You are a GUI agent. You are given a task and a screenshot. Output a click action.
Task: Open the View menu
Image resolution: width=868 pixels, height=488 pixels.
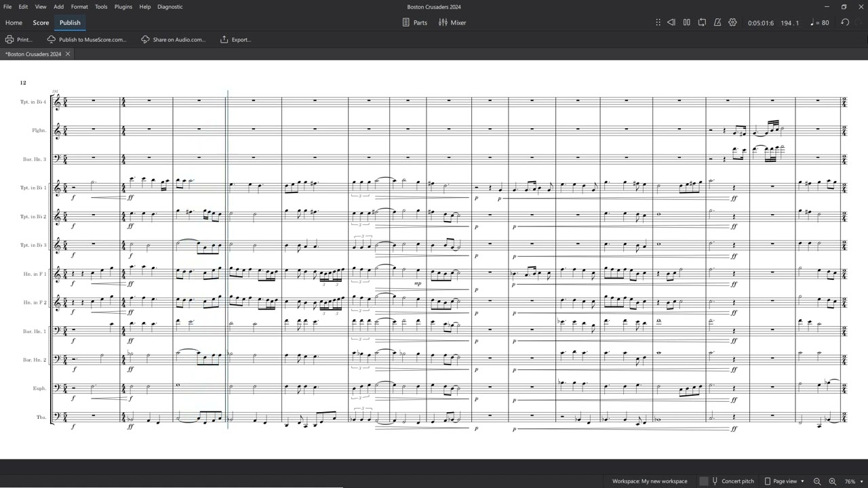pos(41,7)
